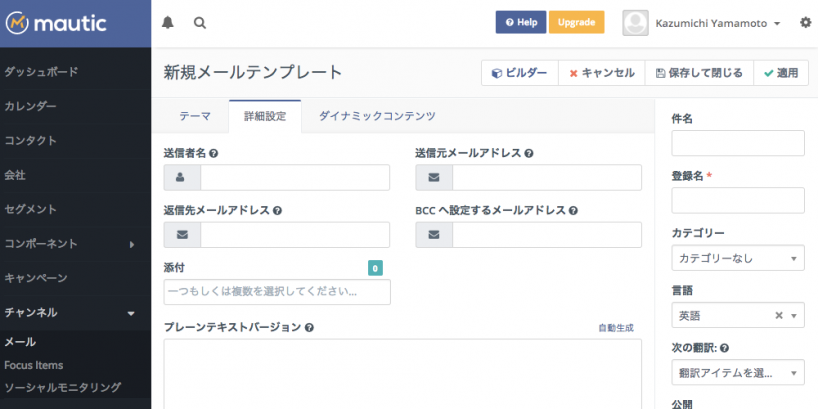Click the search magnifier icon
818x409 pixels.
click(200, 22)
